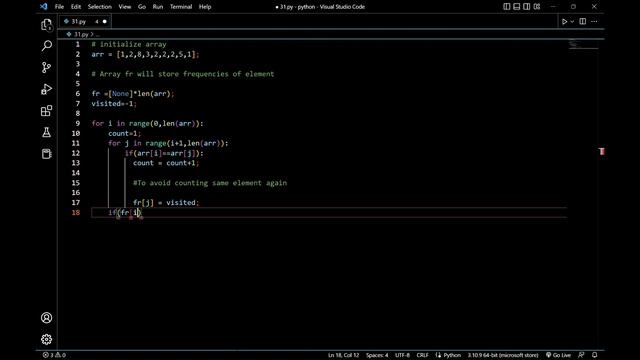Click 'for i in range(0,len(arr)):' line
Image resolution: width=640 pixels, height=360 pixels.
[147, 123]
